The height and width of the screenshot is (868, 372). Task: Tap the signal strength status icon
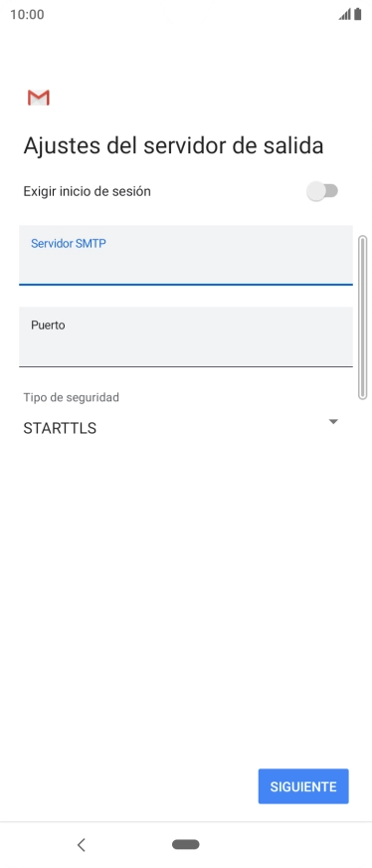(345, 14)
